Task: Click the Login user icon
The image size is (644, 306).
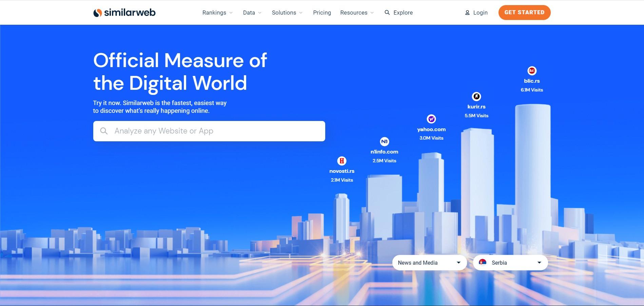Action: point(467,13)
